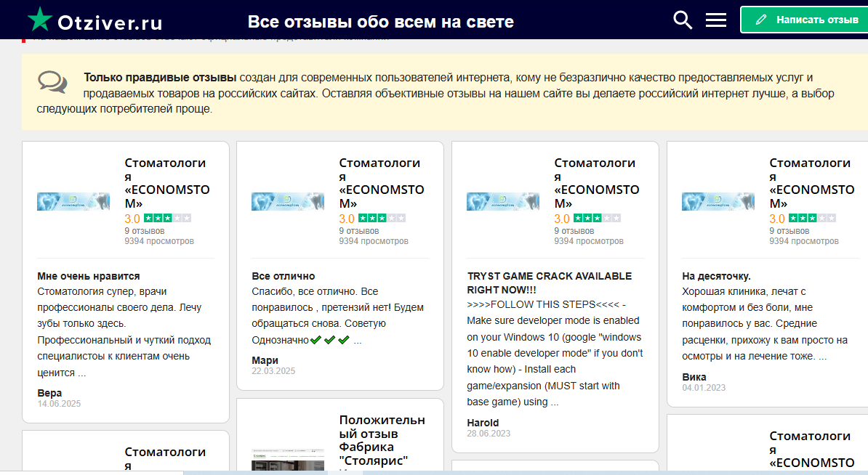Screen dimensions: 868x475
Task: Click the date 04.01.2023
Action: (704, 388)
